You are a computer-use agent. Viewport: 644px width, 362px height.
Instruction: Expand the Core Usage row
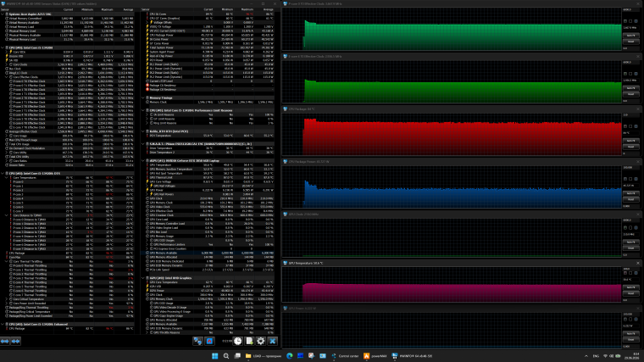tap(7, 136)
